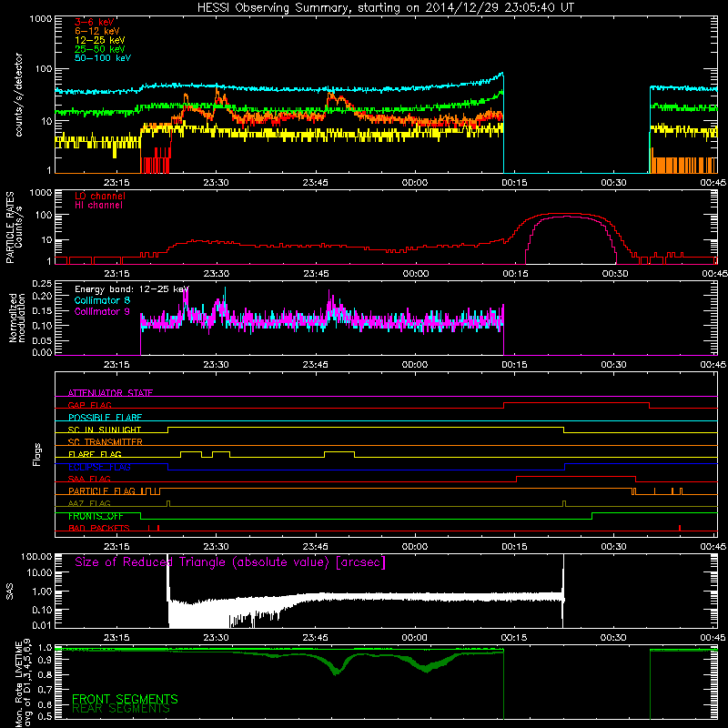Click 00:00 tick under the modulation panel

[x=415, y=365]
